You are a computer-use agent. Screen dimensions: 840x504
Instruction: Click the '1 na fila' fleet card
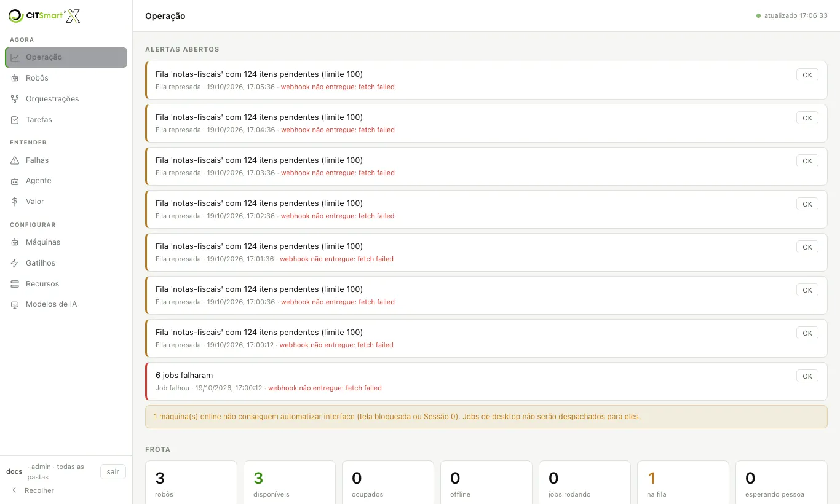point(683,482)
